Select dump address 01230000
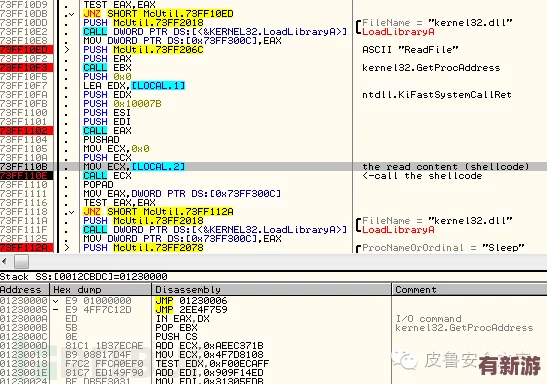Viewport: 547px width, 384px height. tap(24, 301)
